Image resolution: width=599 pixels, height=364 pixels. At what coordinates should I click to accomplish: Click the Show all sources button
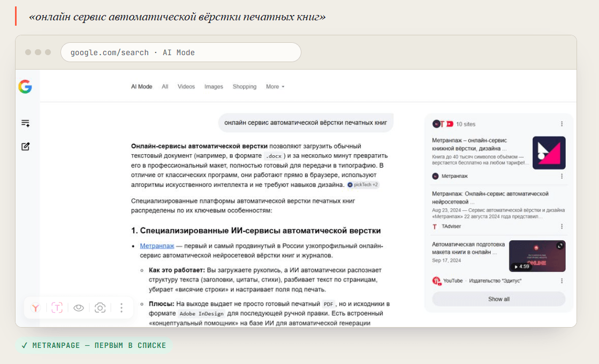pyautogui.click(x=498, y=299)
